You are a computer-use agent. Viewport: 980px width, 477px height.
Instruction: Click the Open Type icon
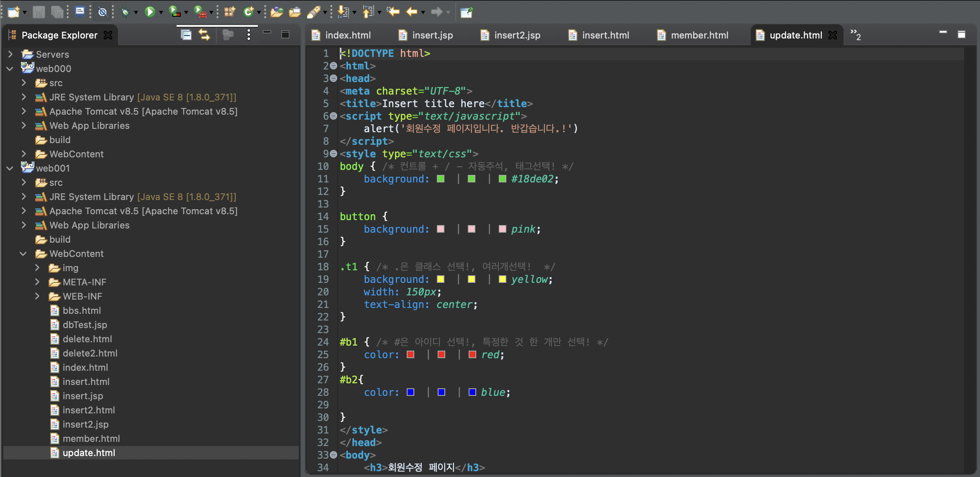click(x=276, y=12)
